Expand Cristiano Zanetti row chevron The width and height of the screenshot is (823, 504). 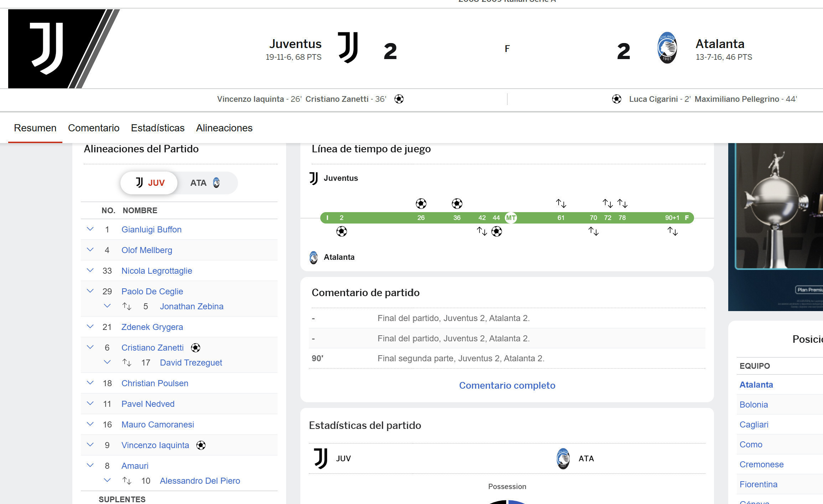pos(90,347)
